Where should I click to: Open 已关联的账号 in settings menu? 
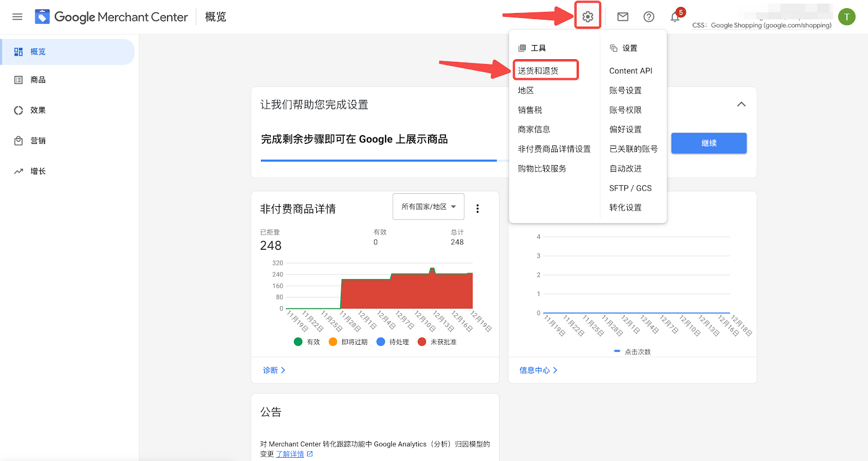[634, 149]
